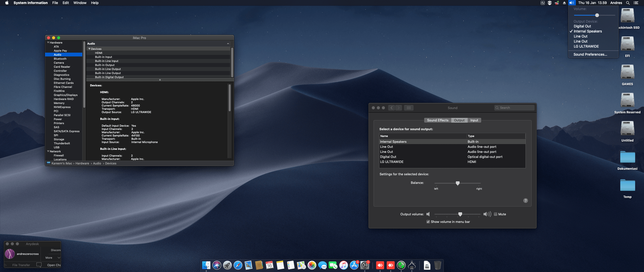Uncheck Show volume in menu bar
The height and width of the screenshot is (272, 644).
[428, 222]
